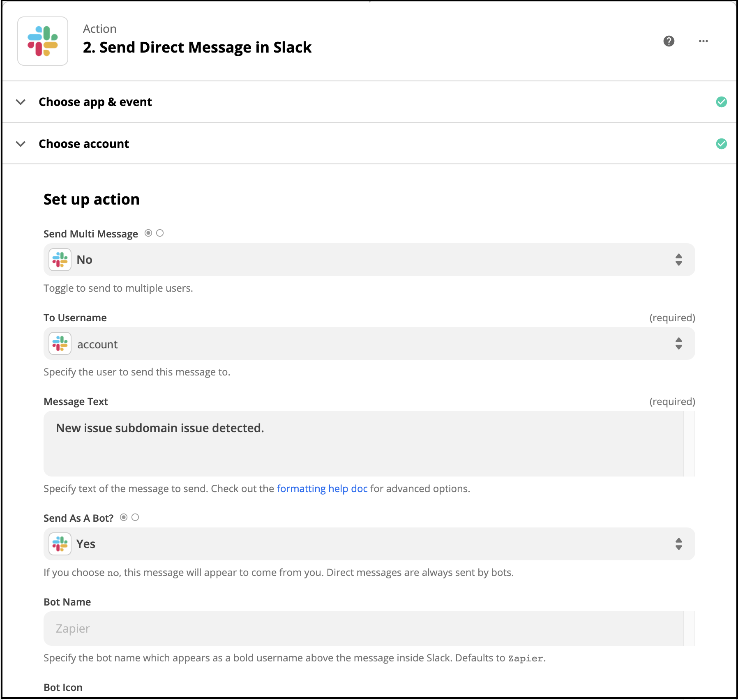Click the Choose app & event heading

(95, 102)
